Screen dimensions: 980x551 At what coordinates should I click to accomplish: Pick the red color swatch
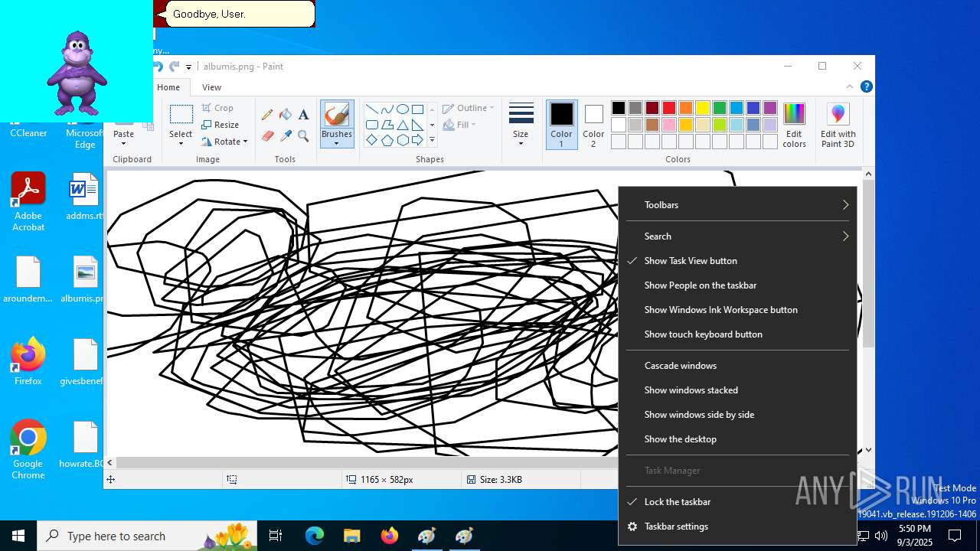tap(669, 108)
